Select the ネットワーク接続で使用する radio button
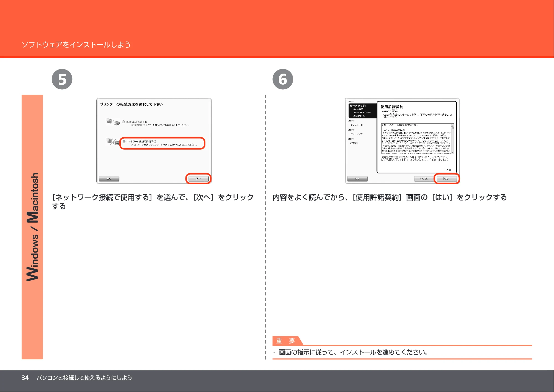 click(x=124, y=141)
